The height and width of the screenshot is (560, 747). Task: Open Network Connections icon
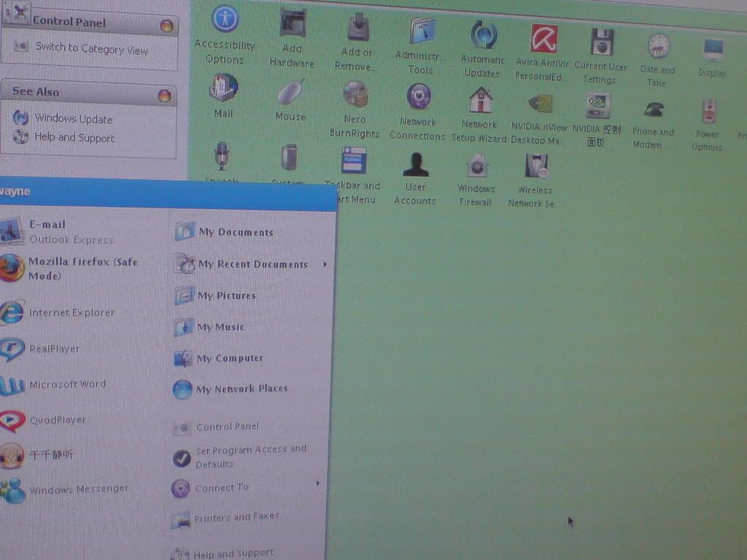pos(418,97)
